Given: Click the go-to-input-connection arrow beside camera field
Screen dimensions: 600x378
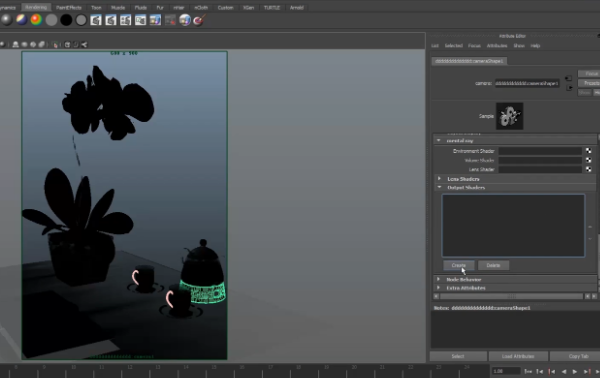Looking at the screenshot, I should (x=568, y=78).
